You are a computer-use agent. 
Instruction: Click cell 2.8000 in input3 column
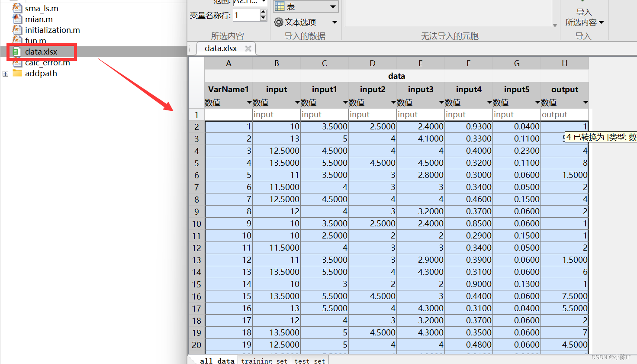(421, 175)
